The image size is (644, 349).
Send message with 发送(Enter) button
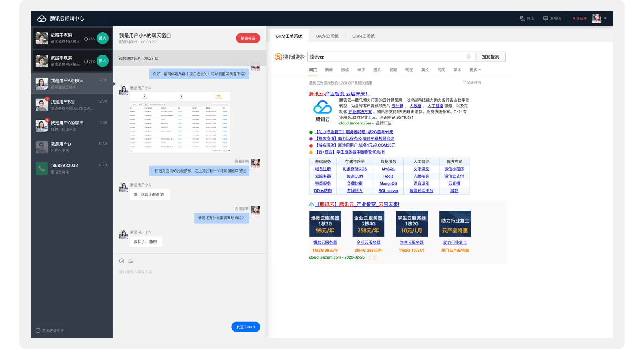click(246, 327)
